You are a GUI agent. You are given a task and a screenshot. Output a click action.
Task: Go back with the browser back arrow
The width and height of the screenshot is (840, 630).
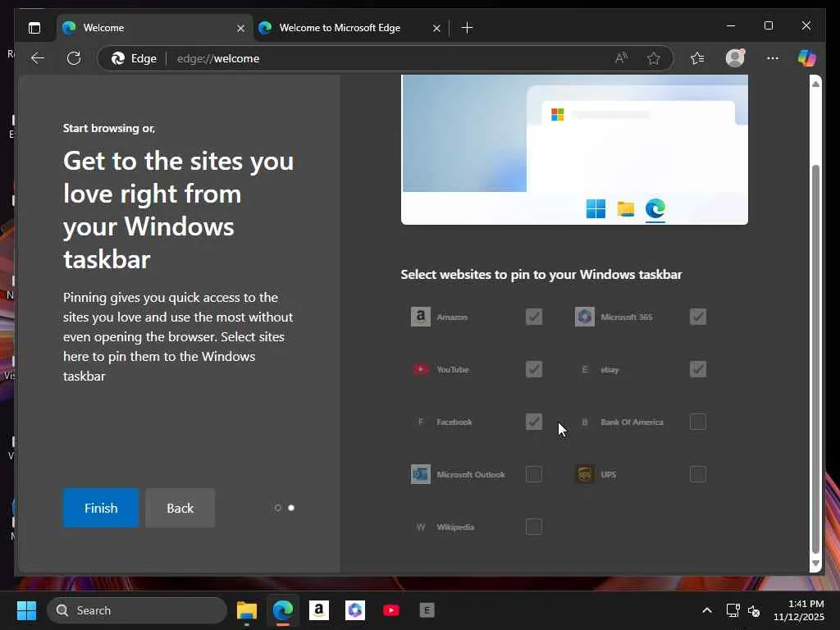[38, 58]
